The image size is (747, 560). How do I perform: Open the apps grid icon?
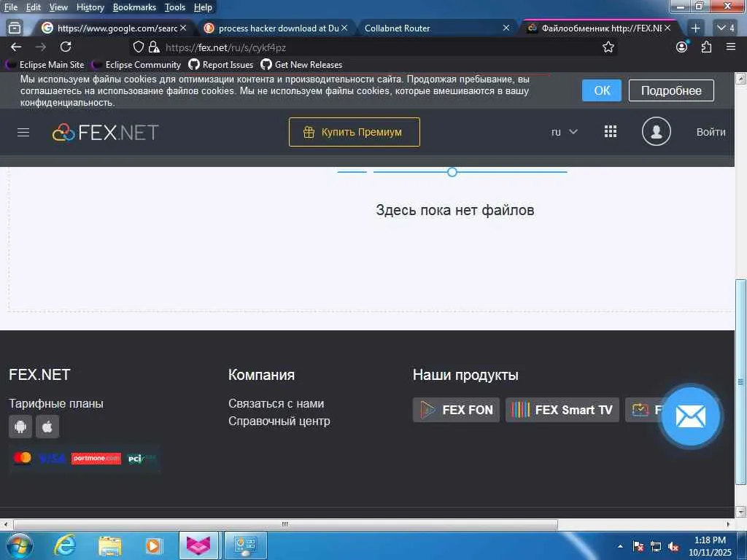pyautogui.click(x=611, y=131)
